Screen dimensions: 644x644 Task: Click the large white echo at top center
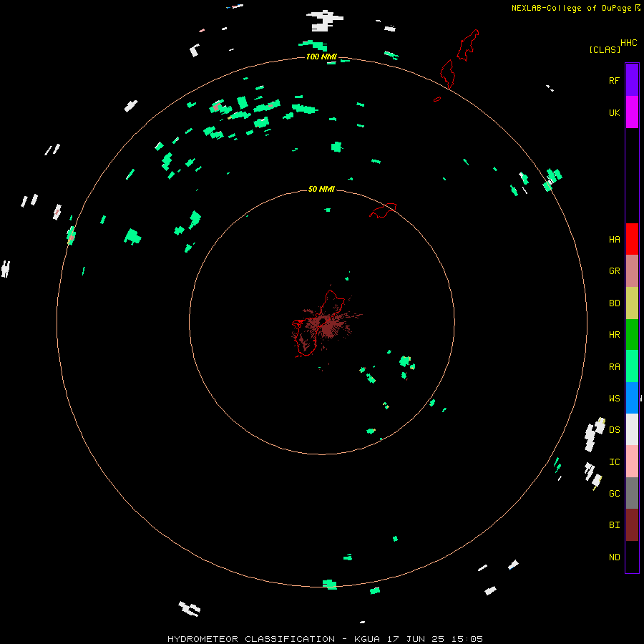point(324,21)
